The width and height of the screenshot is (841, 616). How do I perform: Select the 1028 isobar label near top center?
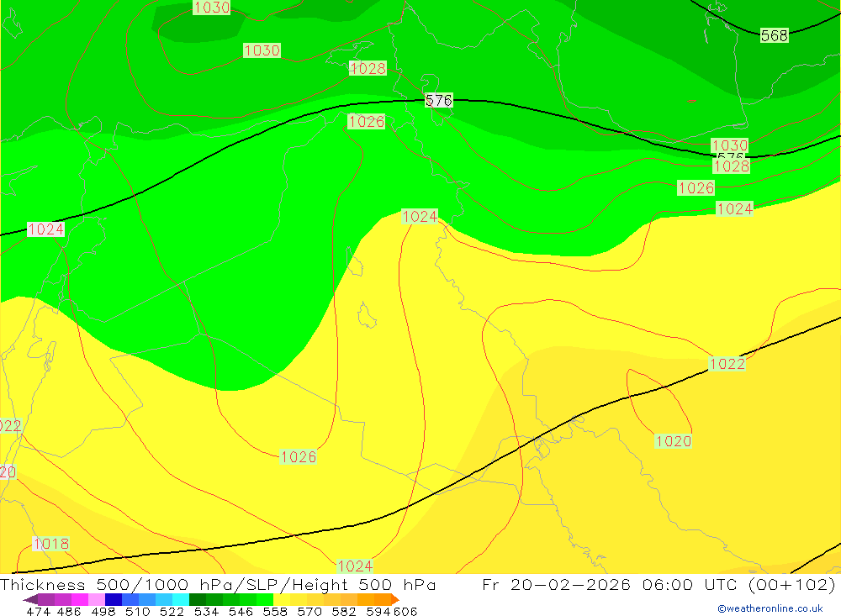tap(368, 68)
